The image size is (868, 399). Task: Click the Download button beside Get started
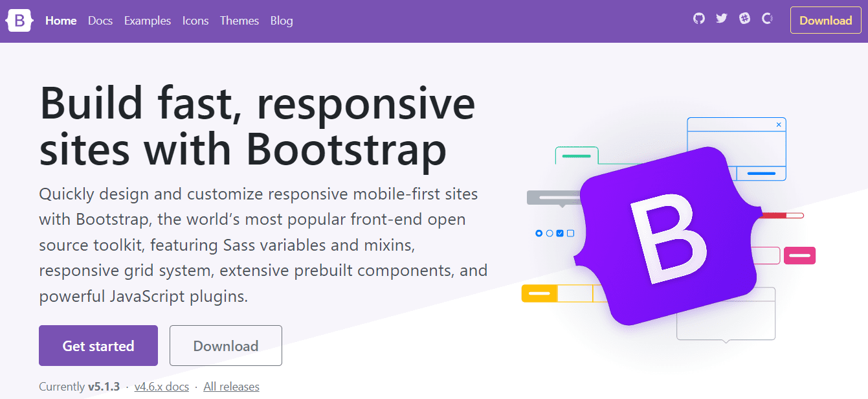tap(226, 345)
